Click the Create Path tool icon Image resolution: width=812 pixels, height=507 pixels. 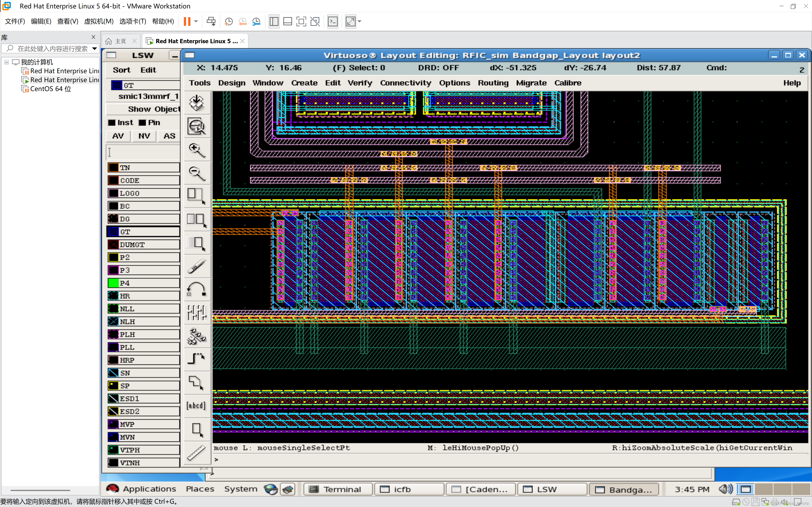click(x=197, y=359)
